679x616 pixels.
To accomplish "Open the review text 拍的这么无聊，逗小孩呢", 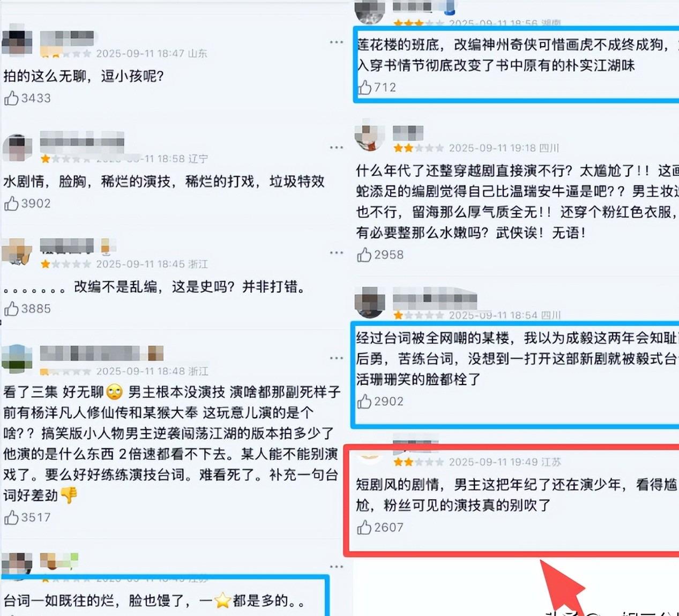I will tap(84, 76).
